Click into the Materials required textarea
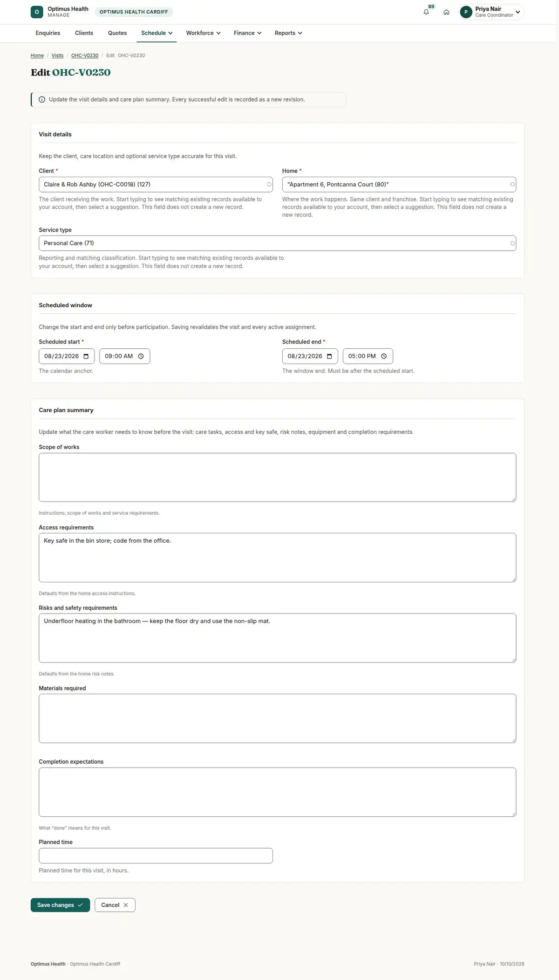 point(278,718)
